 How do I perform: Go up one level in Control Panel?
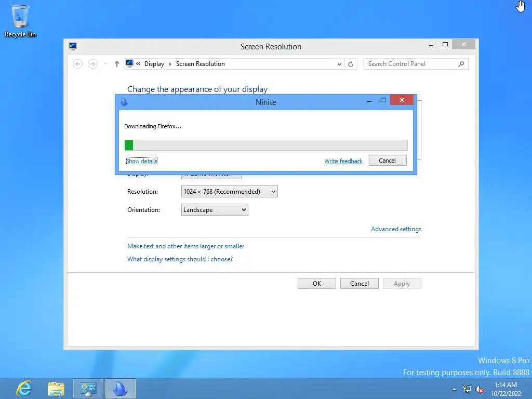pos(117,64)
